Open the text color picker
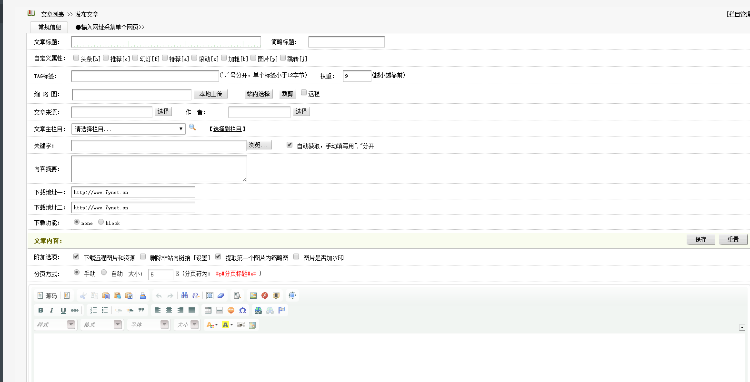 pyautogui.click(x=211, y=325)
